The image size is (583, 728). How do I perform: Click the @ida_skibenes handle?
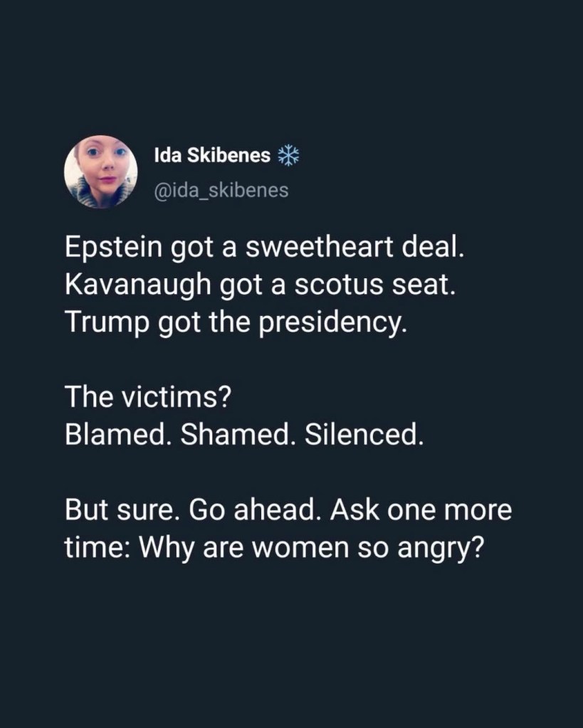221,190
